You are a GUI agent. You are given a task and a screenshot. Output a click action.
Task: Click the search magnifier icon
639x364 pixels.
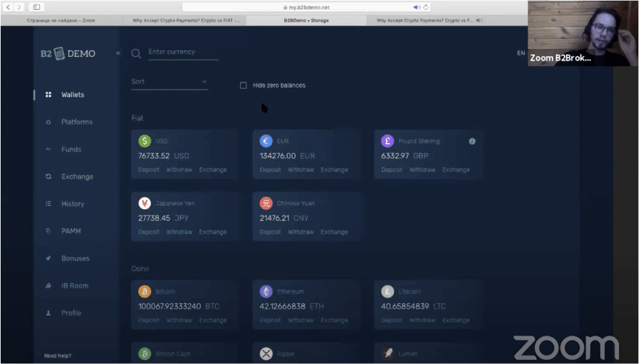[136, 53]
